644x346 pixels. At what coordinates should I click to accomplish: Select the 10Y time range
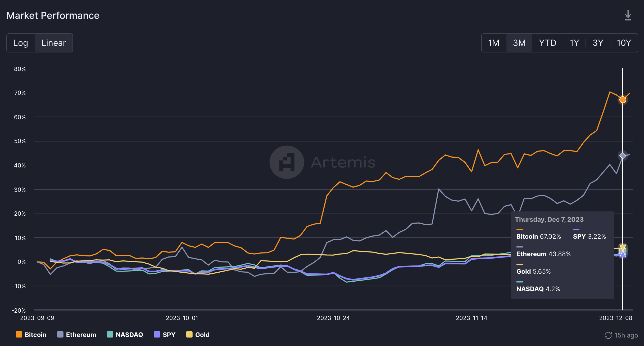pyautogui.click(x=624, y=43)
